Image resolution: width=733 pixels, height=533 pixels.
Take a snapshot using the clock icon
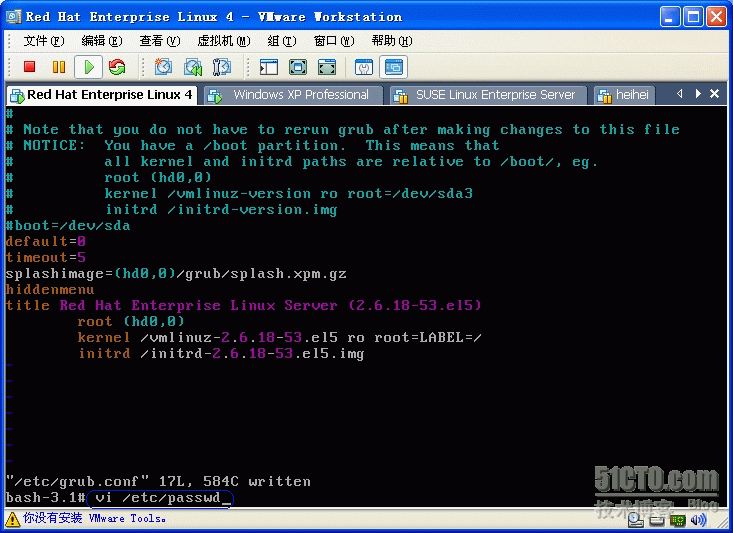tap(163, 67)
